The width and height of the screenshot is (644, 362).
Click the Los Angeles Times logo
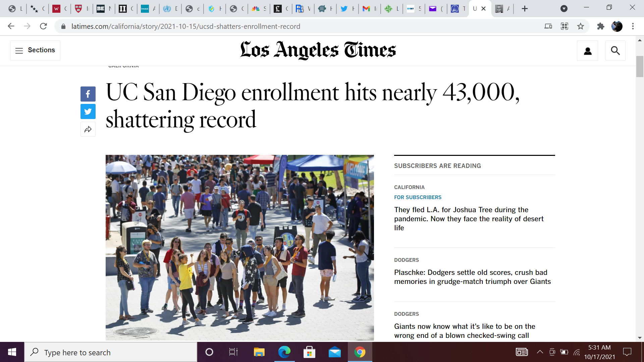tap(318, 50)
